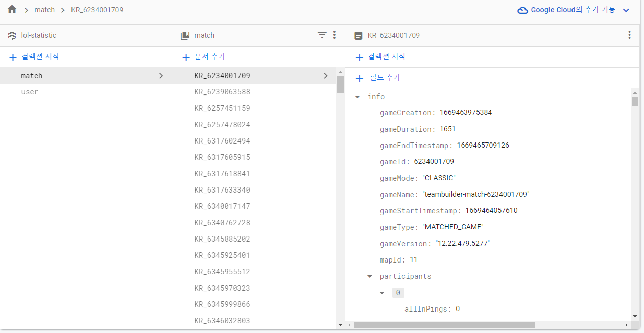Open the three-dot menu of the match panel
The image size is (644, 333).
click(x=335, y=35)
